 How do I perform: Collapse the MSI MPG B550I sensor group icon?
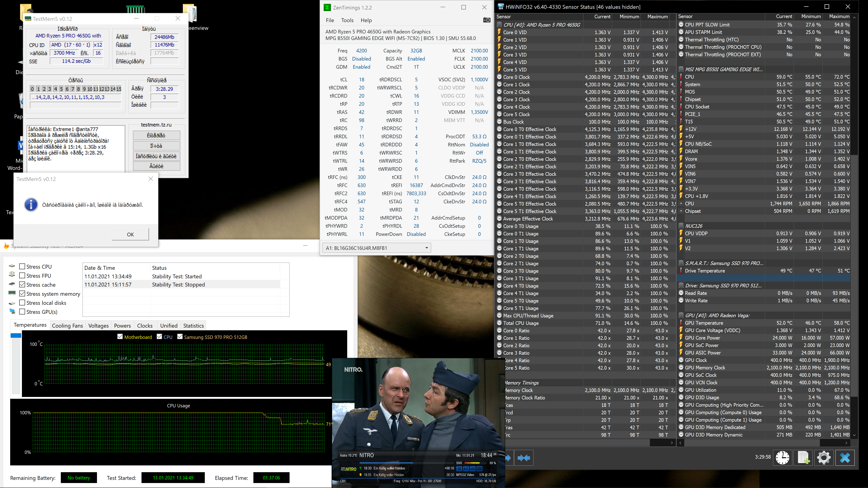click(x=681, y=69)
